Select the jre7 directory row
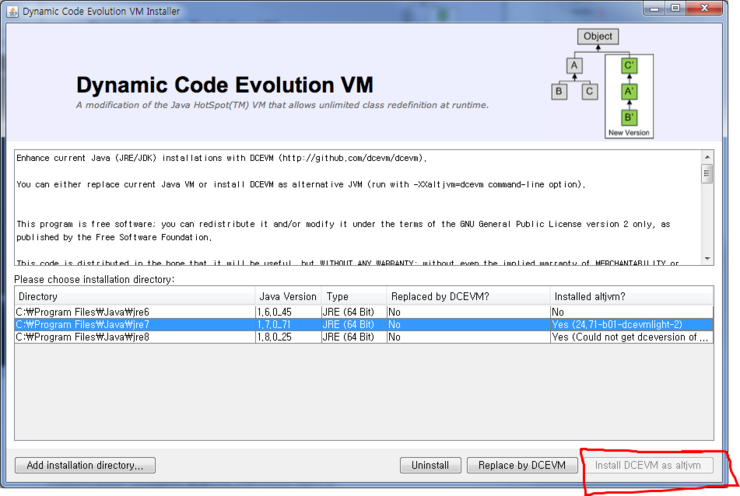Screen dimensions: 740x496 363,324
